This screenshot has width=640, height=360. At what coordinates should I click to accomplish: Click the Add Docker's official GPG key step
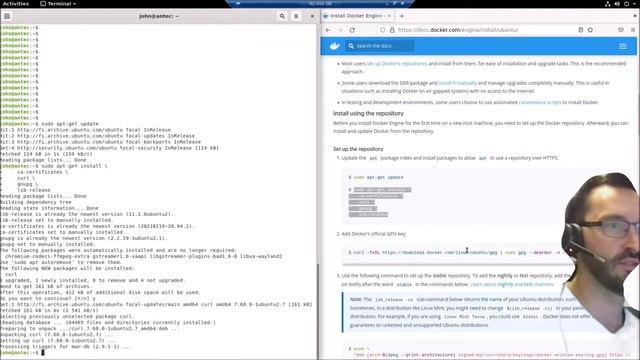[373, 234]
